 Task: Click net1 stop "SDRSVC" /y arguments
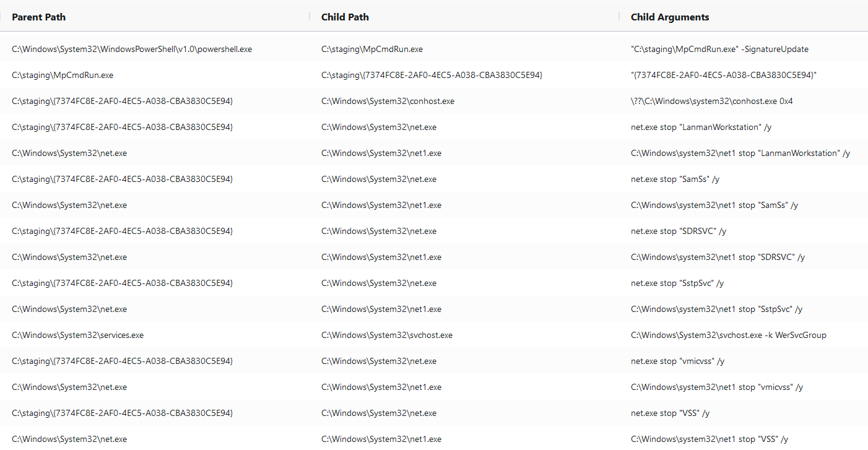point(718,257)
